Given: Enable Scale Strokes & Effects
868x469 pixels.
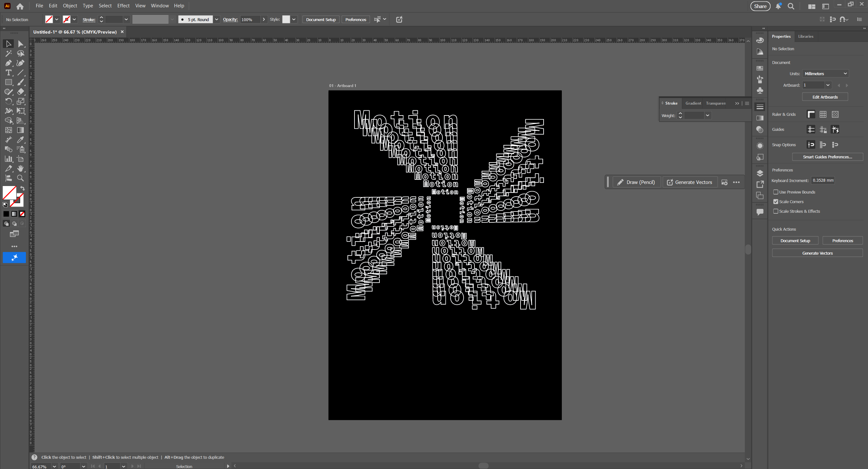Looking at the screenshot, I should pyautogui.click(x=776, y=211).
